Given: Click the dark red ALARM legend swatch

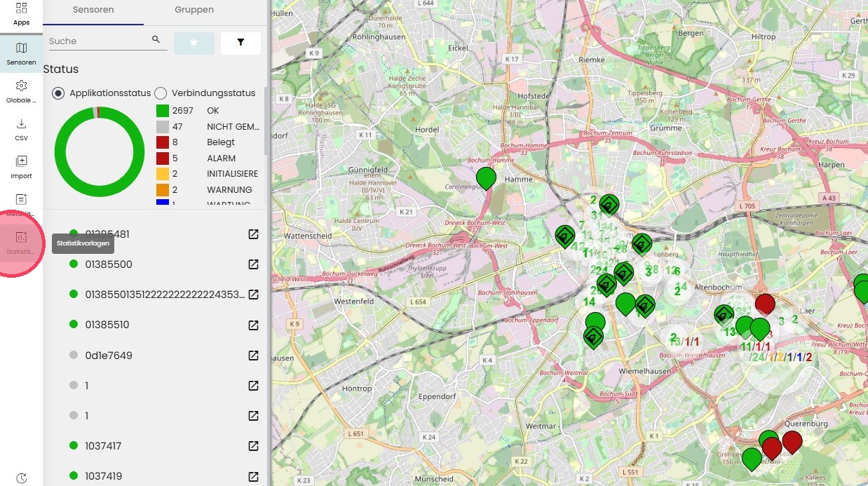Looking at the screenshot, I should coord(163,158).
